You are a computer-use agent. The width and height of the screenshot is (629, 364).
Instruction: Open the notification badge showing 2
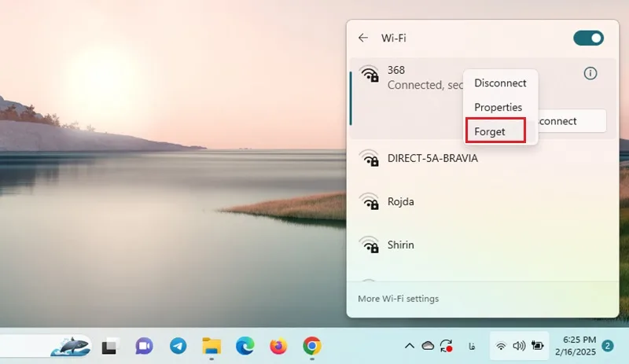(x=607, y=346)
